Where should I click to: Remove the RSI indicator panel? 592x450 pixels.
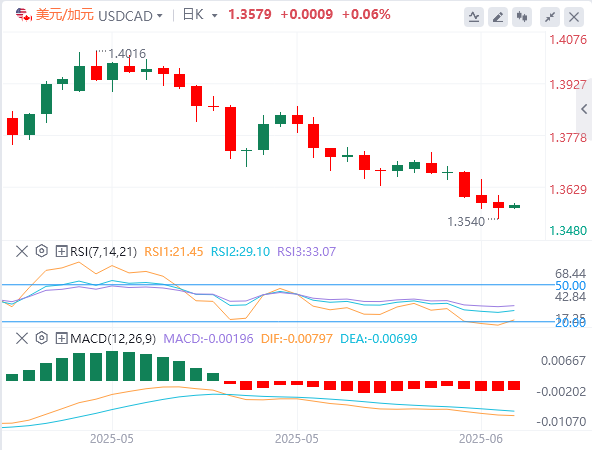click(22, 251)
